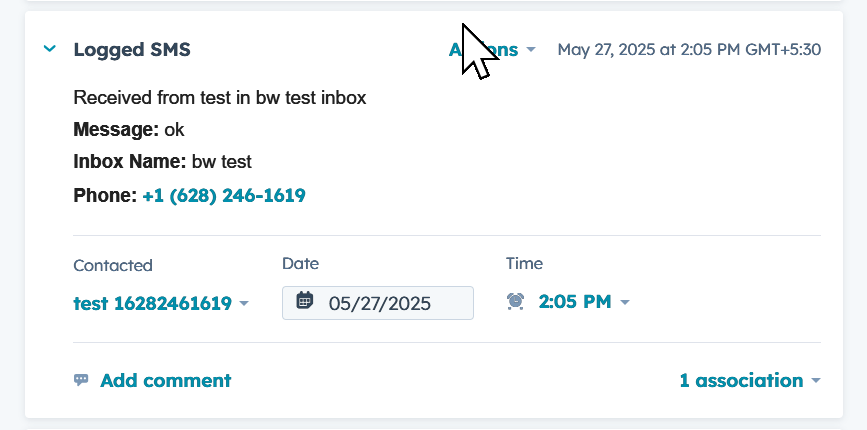Click the alarm clock icon under Time
The width and height of the screenshot is (867, 430).
515,302
